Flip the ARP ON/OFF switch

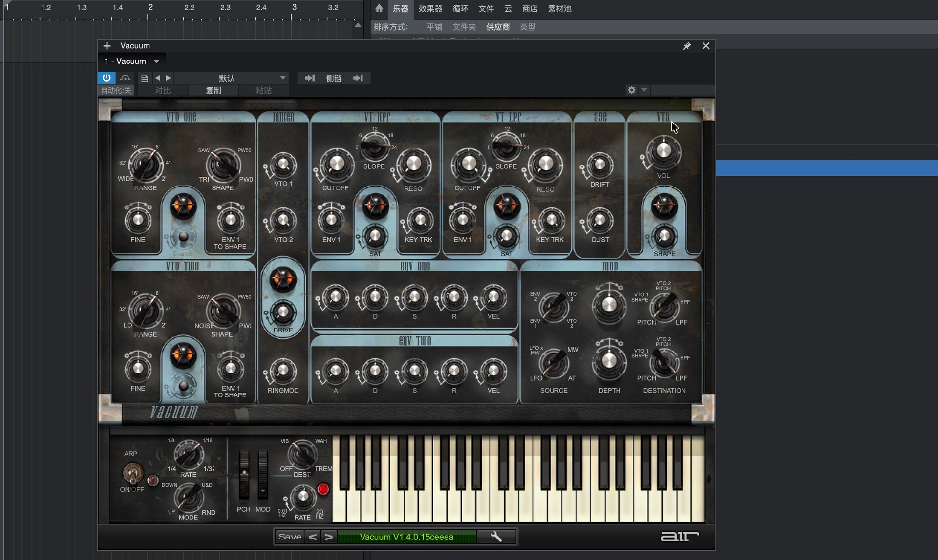[x=132, y=473]
